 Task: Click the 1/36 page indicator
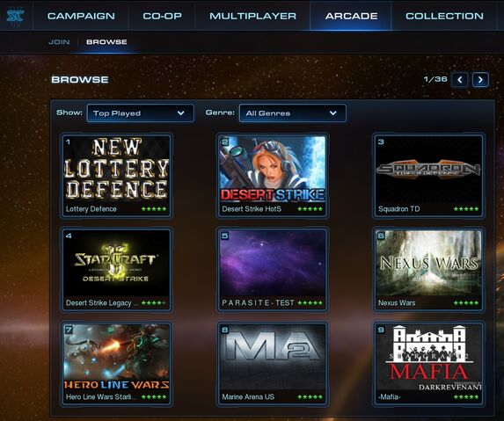click(x=435, y=79)
